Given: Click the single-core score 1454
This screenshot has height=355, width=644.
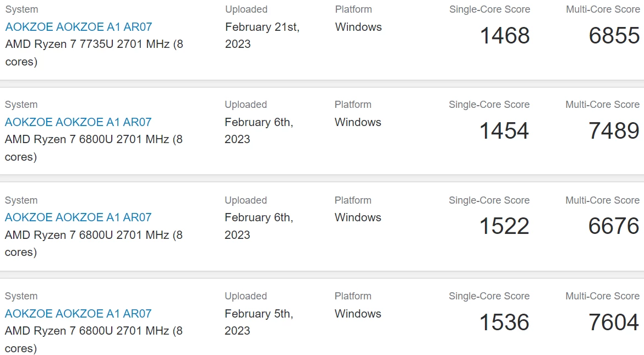Looking at the screenshot, I should coord(504,131).
